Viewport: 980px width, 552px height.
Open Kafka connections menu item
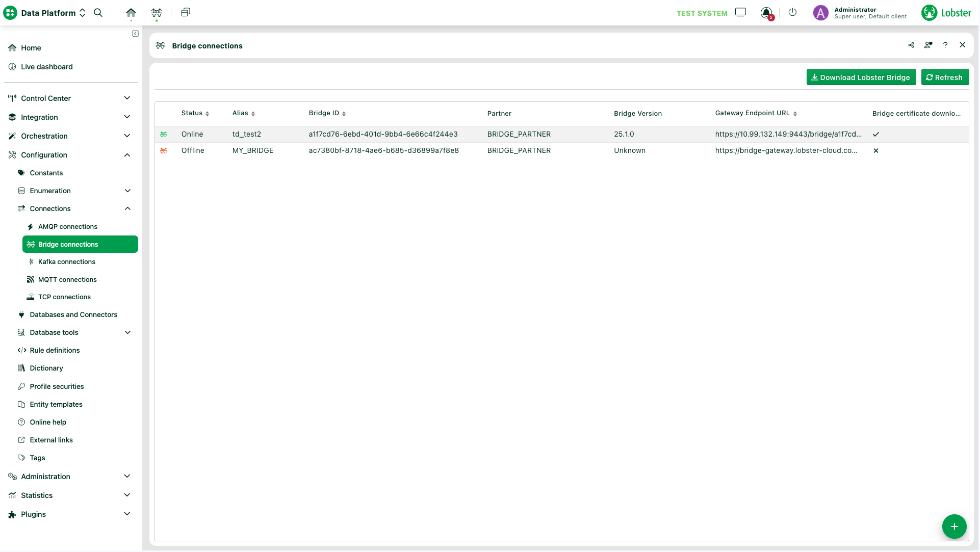(x=66, y=262)
